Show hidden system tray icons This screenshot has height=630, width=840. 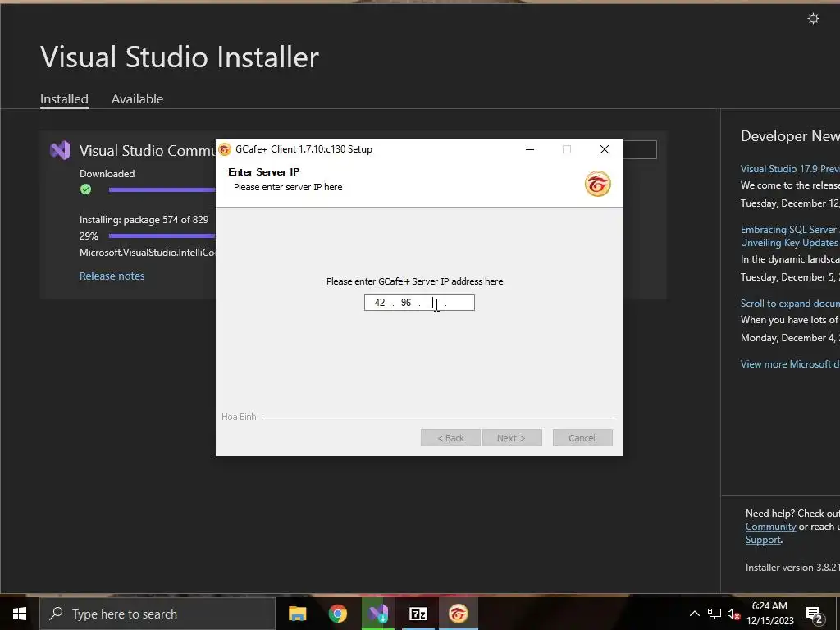click(x=694, y=614)
